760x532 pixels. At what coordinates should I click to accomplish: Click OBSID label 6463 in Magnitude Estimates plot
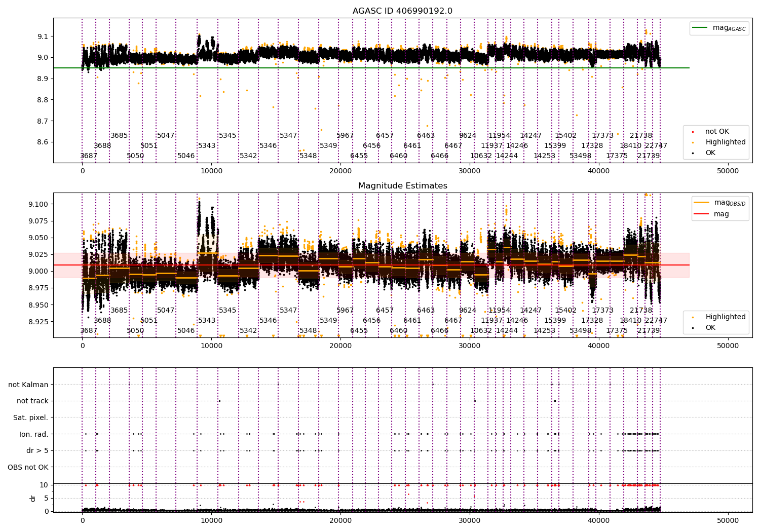click(426, 311)
